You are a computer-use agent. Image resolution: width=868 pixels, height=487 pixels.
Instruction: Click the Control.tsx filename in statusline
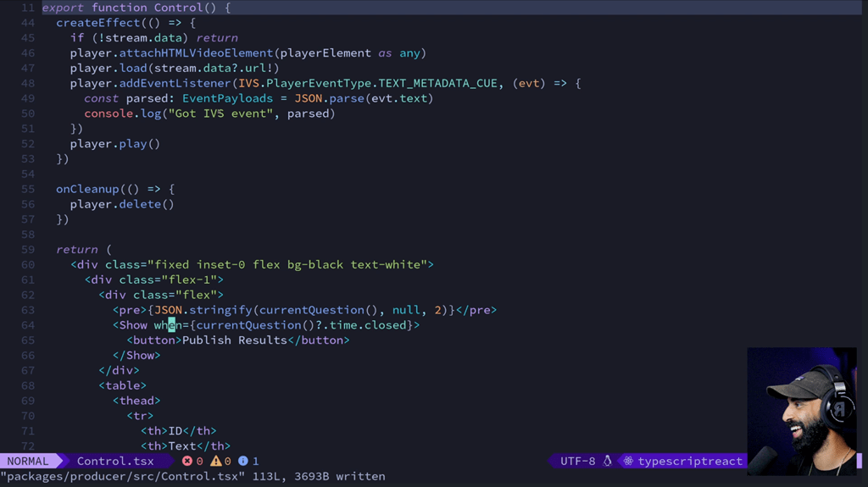pos(115,461)
